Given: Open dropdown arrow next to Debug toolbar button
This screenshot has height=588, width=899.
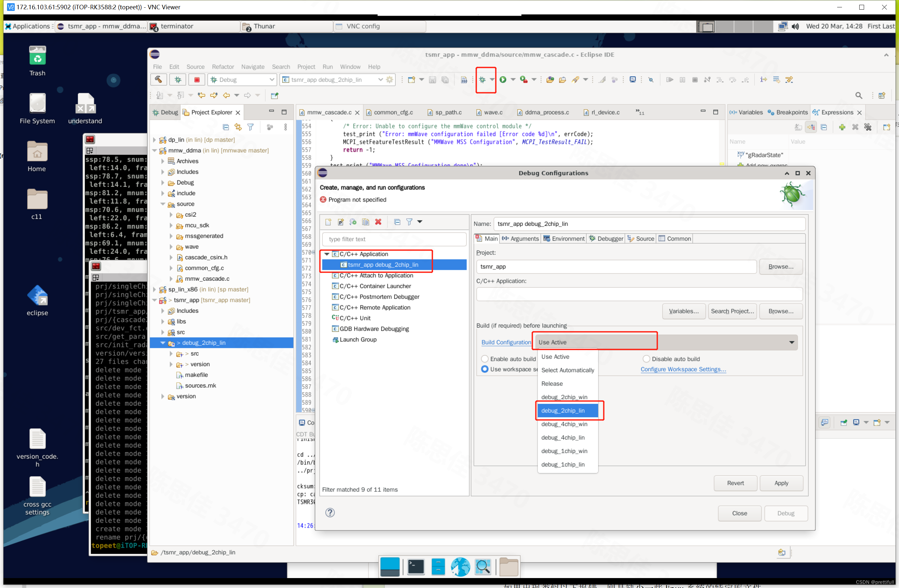Looking at the screenshot, I should [x=492, y=80].
